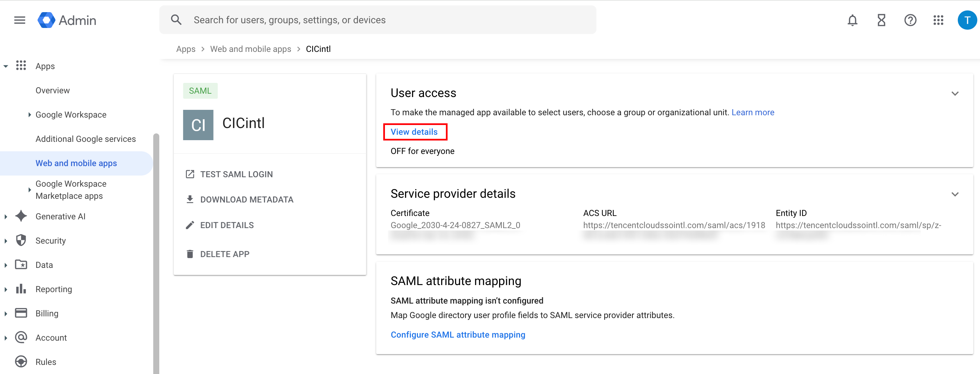Click the notifications bell icon
The height and width of the screenshot is (374, 980).
852,20
